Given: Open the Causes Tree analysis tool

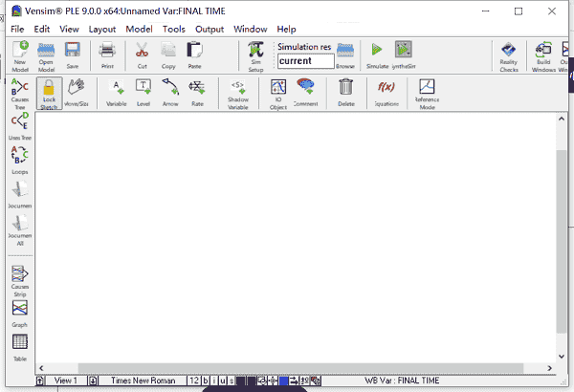Looking at the screenshot, I should coord(20,94).
